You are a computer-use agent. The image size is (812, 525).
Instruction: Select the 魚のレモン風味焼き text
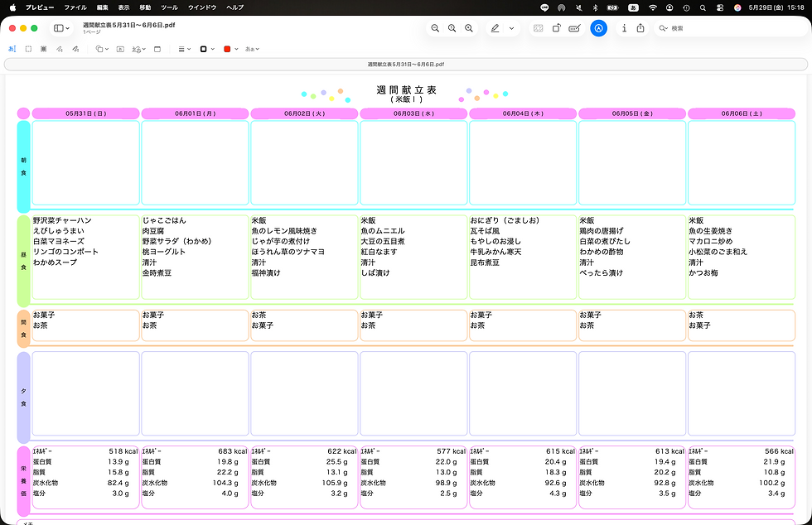pyautogui.click(x=284, y=231)
